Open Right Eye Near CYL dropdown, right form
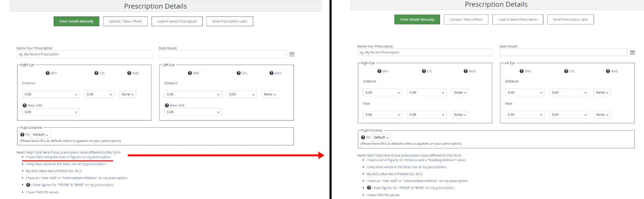Screen dimensions: 644x199 coord(427,115)
